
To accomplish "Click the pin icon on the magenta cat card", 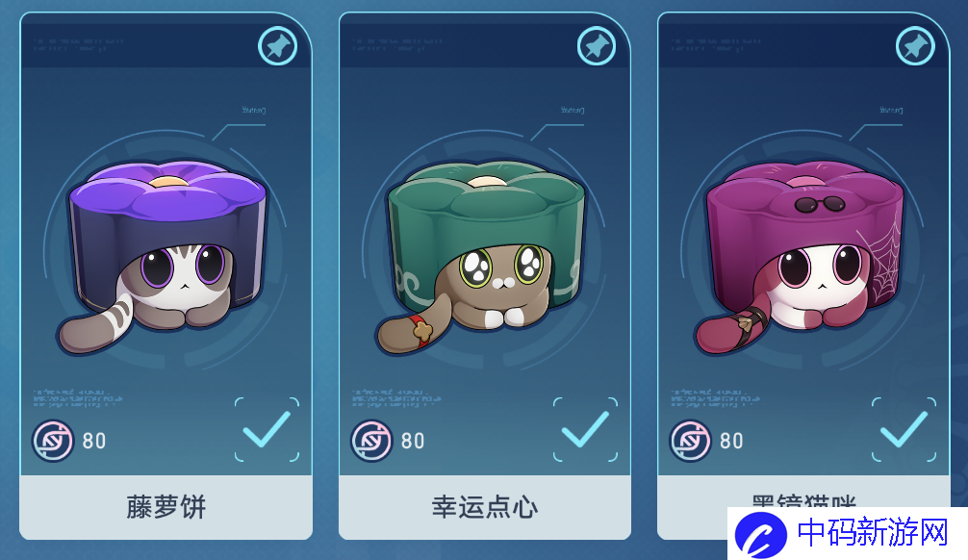I will (915, 45).
